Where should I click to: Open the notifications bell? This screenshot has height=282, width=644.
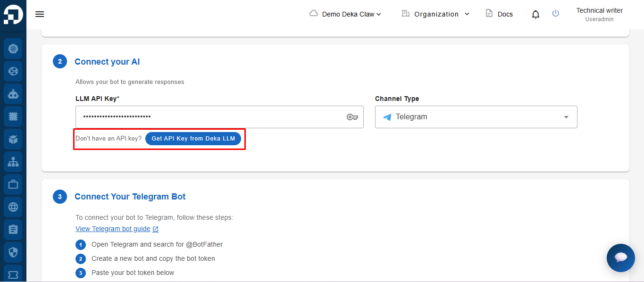point(535,14)
